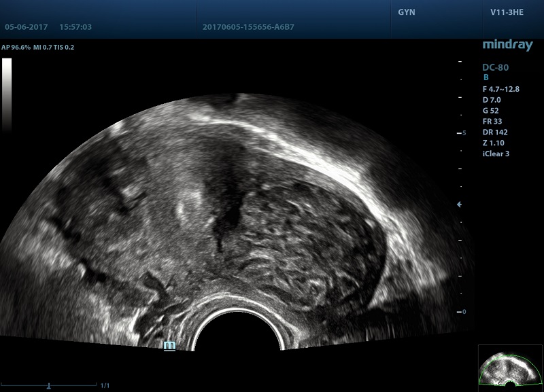Click the V11-3HE probe label
The width and height of the screenshot is (544, 392).
click(507, 12)
